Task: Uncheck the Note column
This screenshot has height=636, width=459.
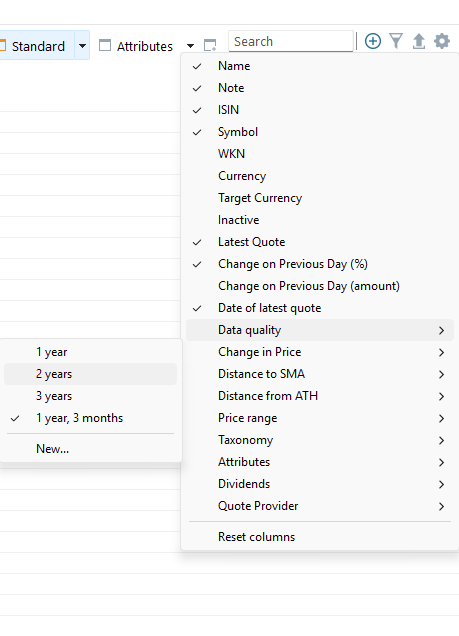Action: pyautogui.click(x=320, y=88)
